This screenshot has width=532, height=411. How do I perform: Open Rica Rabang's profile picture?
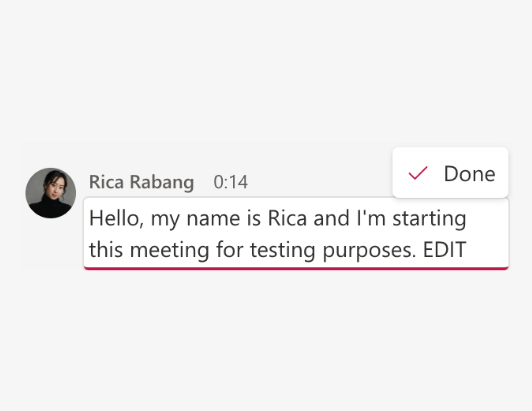tap(51, 193)
